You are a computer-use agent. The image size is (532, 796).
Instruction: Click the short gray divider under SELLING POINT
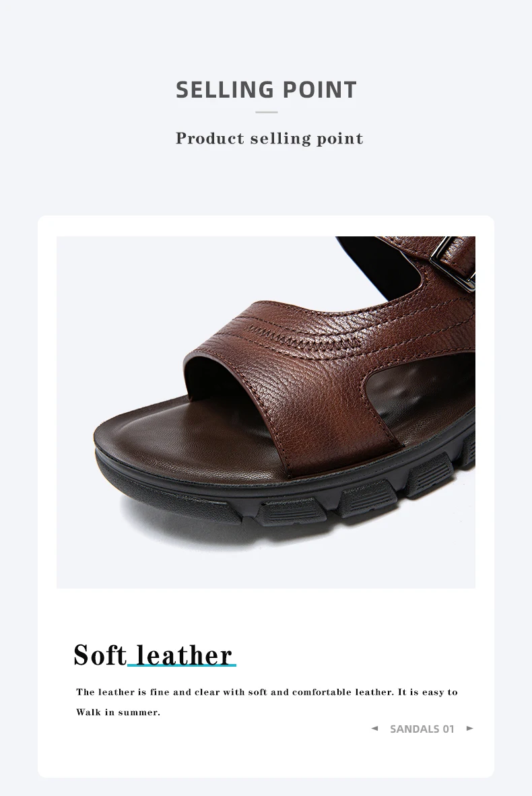click(x=267, y=112)
